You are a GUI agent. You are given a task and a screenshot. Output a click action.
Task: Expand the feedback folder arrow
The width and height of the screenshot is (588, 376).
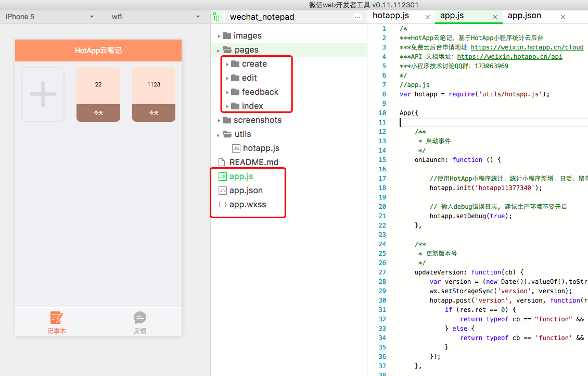click(227, 92)
